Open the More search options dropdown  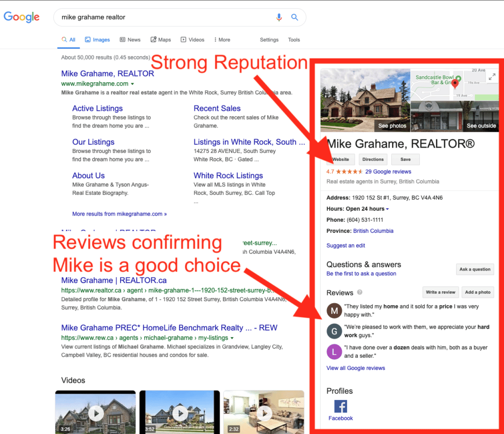pos(222,40)
